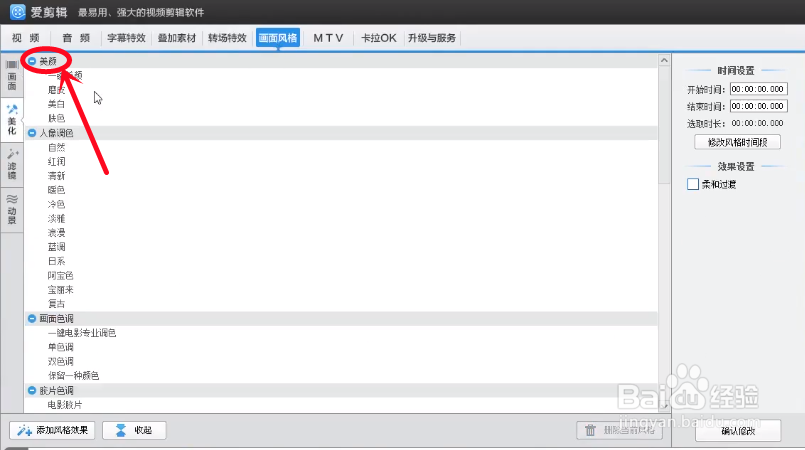
Task: Select the 宝丽来 style
Action: click(61, 290)
